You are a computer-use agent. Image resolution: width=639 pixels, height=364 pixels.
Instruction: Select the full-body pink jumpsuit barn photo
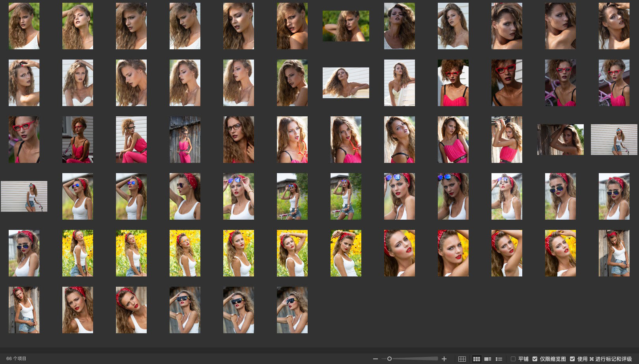coord(185,140)
